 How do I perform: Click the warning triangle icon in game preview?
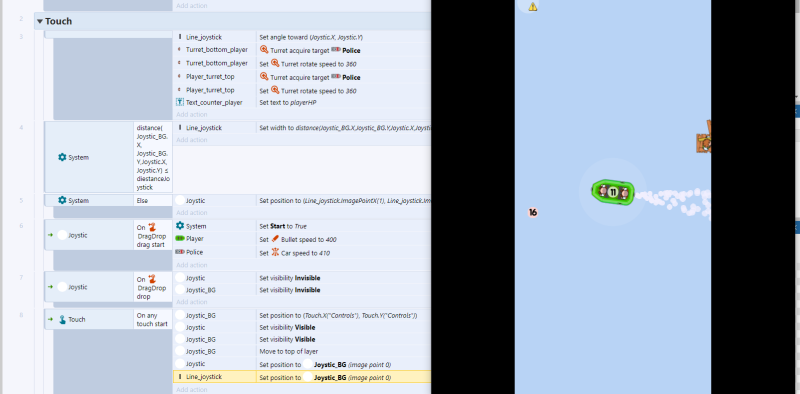(x=533, y=7)
